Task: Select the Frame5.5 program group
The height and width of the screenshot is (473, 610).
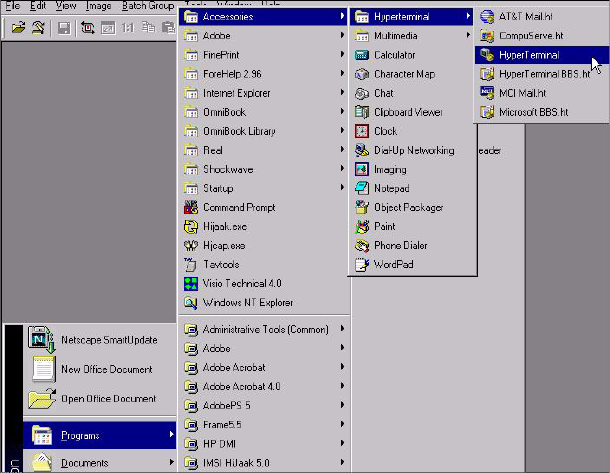Action: (x=263, y=424)
